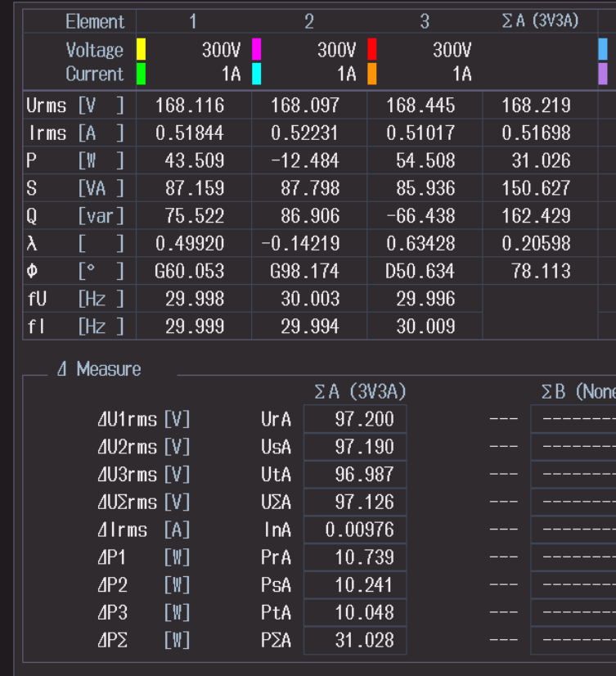Select the ΣA power value 31.026
616x676 pixels.
tap(541, 160)
